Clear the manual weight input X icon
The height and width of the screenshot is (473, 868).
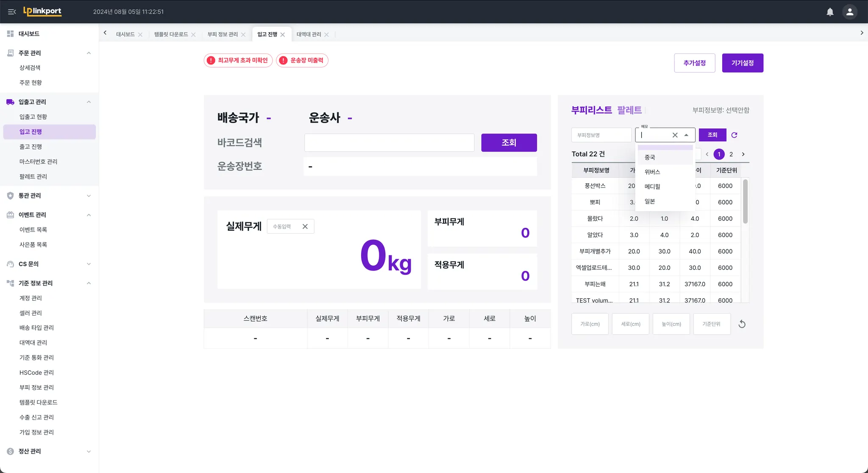click(x=305, y=227)
